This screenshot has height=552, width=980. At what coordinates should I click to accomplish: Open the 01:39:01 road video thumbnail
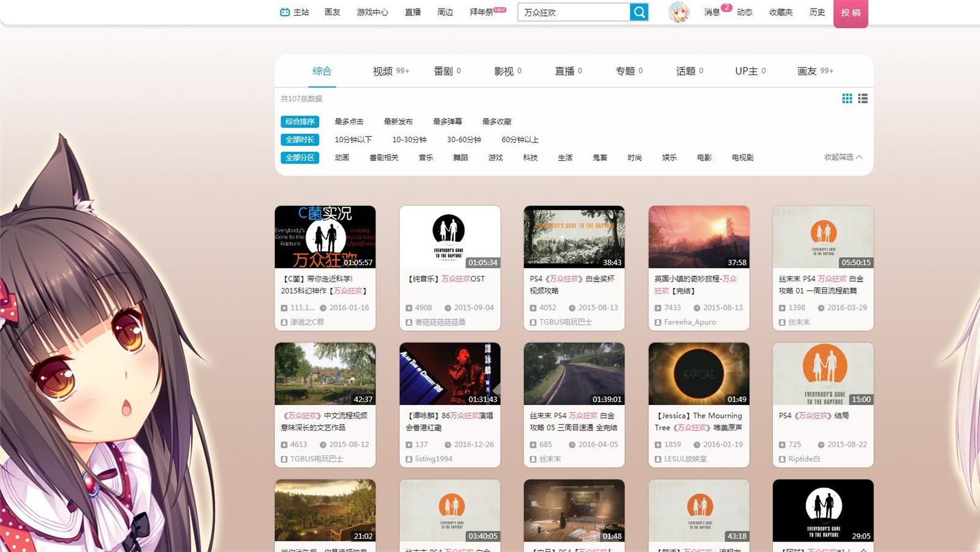574,374
